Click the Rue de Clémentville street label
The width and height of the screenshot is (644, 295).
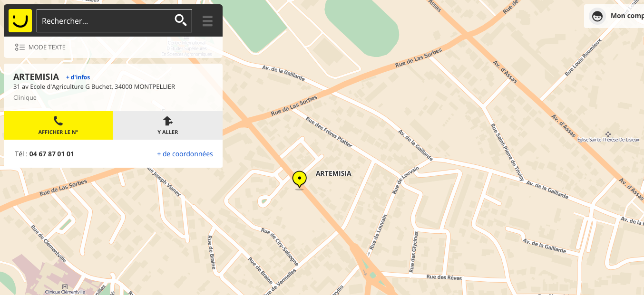coord(48,244)
